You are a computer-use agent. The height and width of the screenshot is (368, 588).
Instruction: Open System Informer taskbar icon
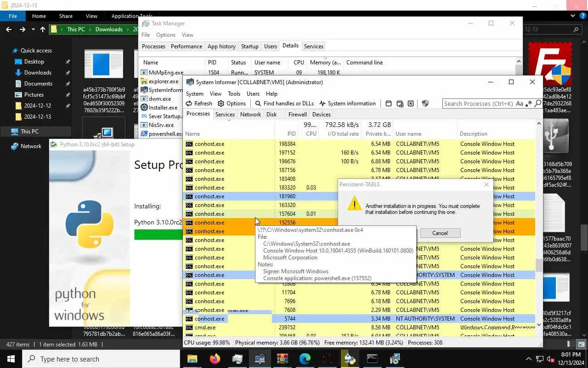pos(260,359)
